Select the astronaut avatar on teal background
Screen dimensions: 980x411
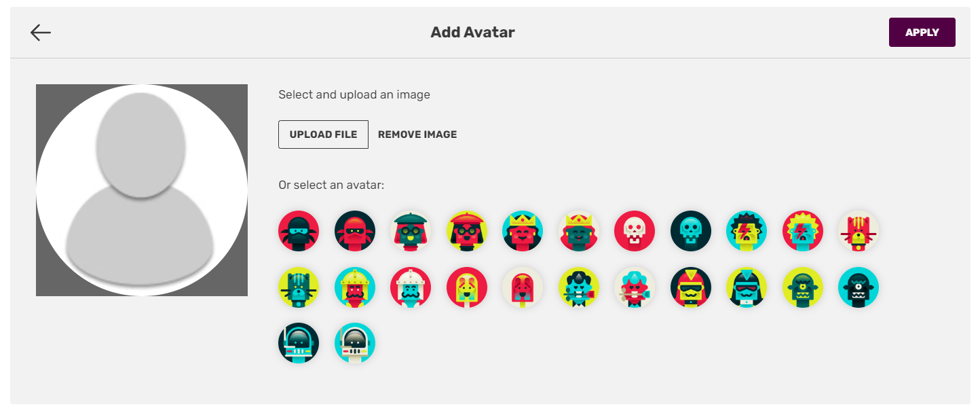click(355, 343)
